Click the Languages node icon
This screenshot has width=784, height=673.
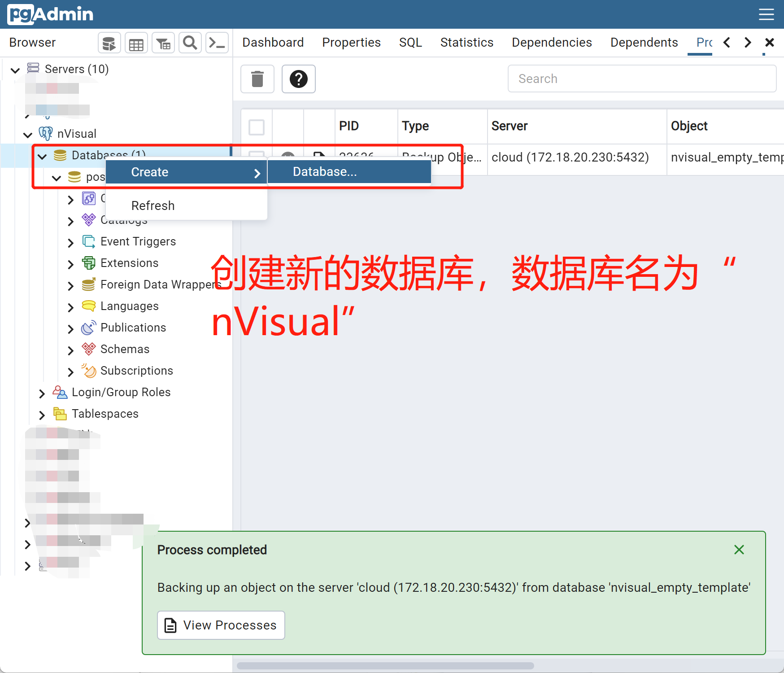tap(89, 306)
